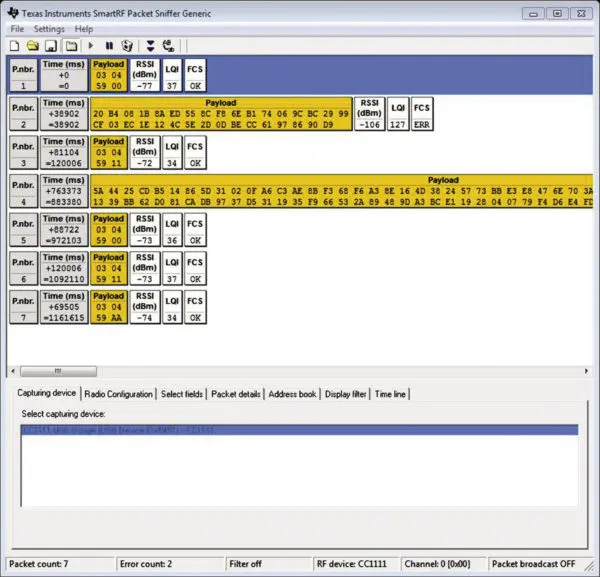This screenshot has width=600, height=577.
Task: Click the FCS OK cell of packet 7
Action: click(195, 307)
